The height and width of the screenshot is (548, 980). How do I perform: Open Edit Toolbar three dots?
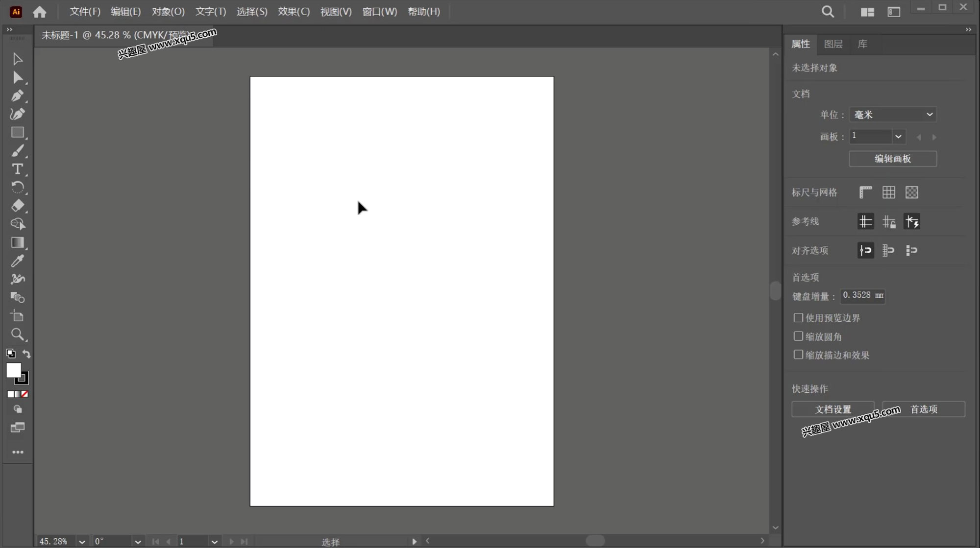(x=18, y=452)
